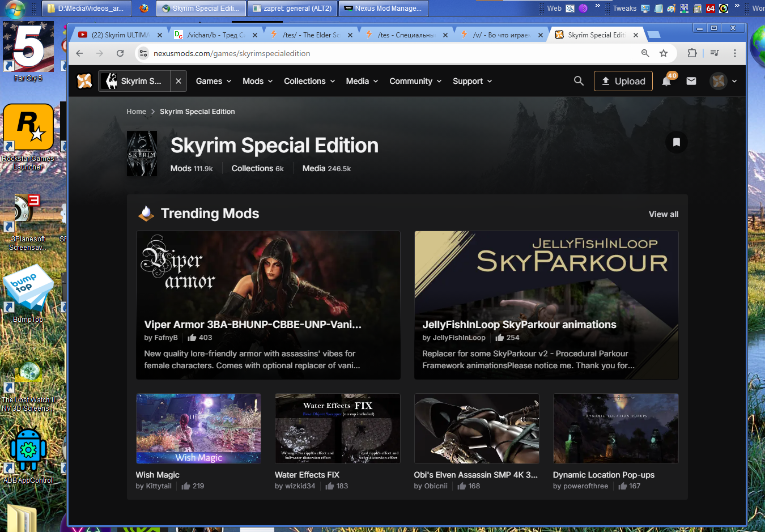Open the Mods 111.9k link
This screenshot has width=765, height=532.
coord(192,168)
